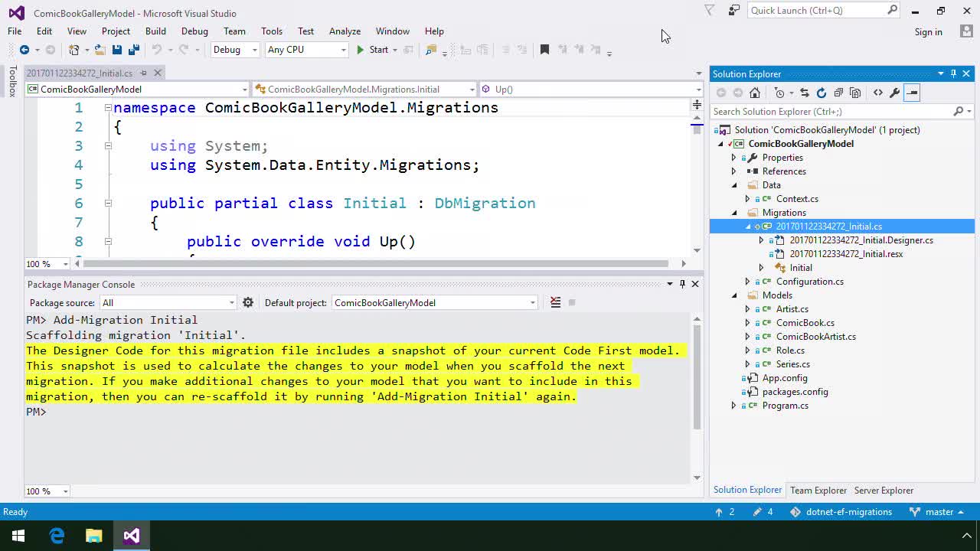Open the Debug menu

[194, 31]
